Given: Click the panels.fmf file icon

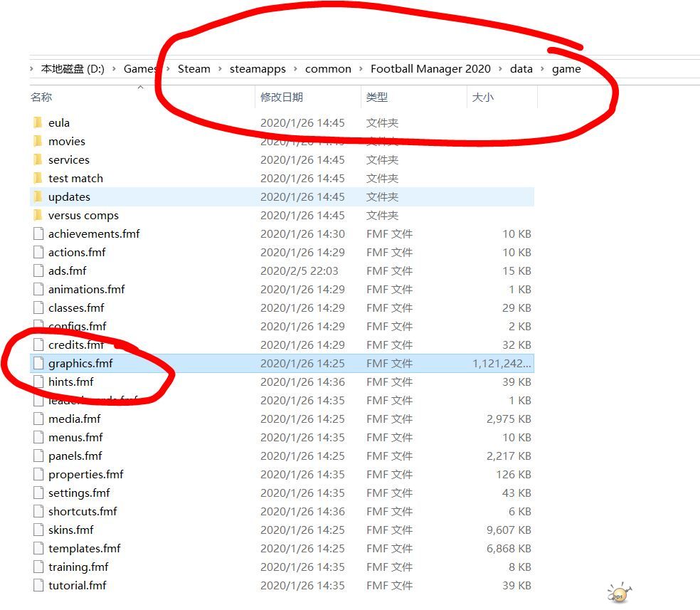Looking at the screenshot, I should point(38,456).
